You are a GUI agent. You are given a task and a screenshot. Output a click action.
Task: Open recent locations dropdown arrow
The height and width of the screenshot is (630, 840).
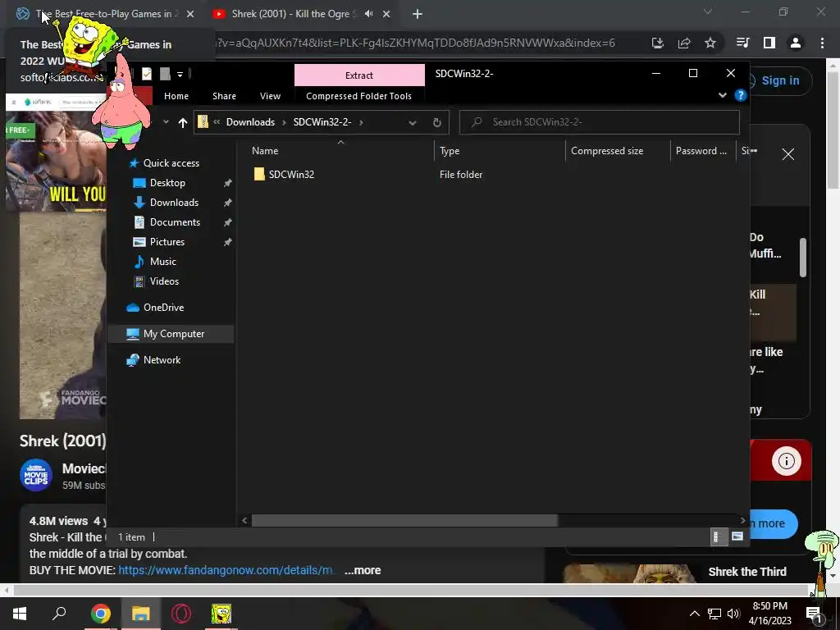[166, 122]
